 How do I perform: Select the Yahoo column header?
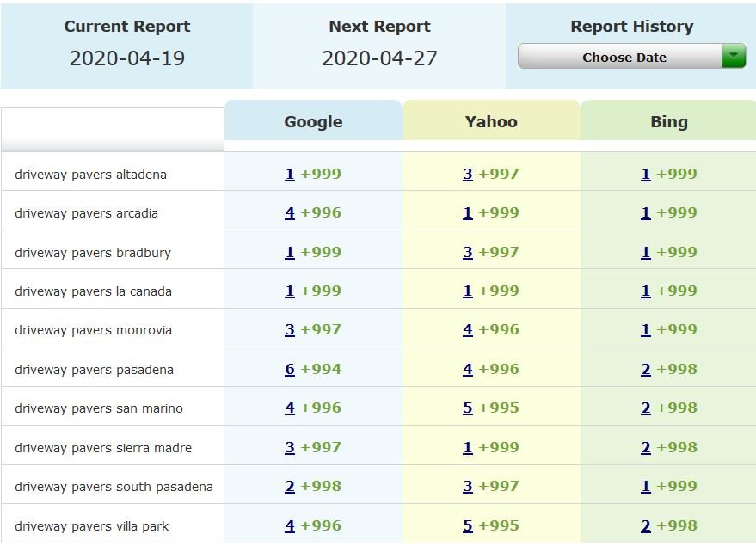pos(491,121)
